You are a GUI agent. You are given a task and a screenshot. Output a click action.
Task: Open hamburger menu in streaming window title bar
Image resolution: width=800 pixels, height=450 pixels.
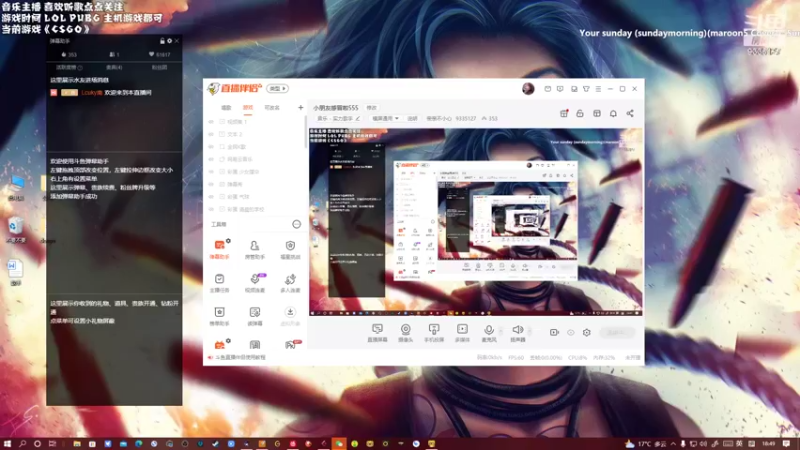tap(598, 89)
